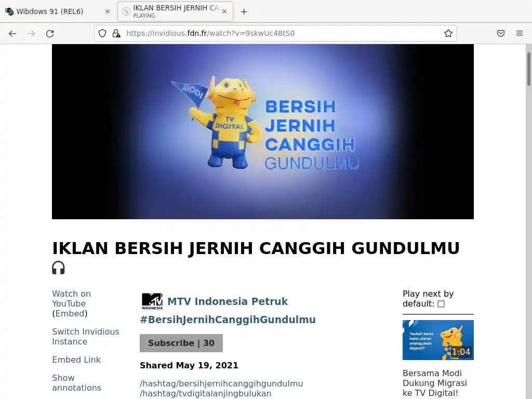Click the MTV Indonesia channel logo
532x399 pixels.
click(x=152, y=301)
